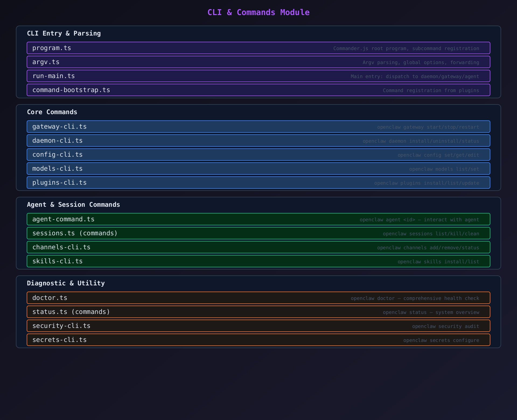Click the Core Commands section heading
517x420 pixels.
52,112
